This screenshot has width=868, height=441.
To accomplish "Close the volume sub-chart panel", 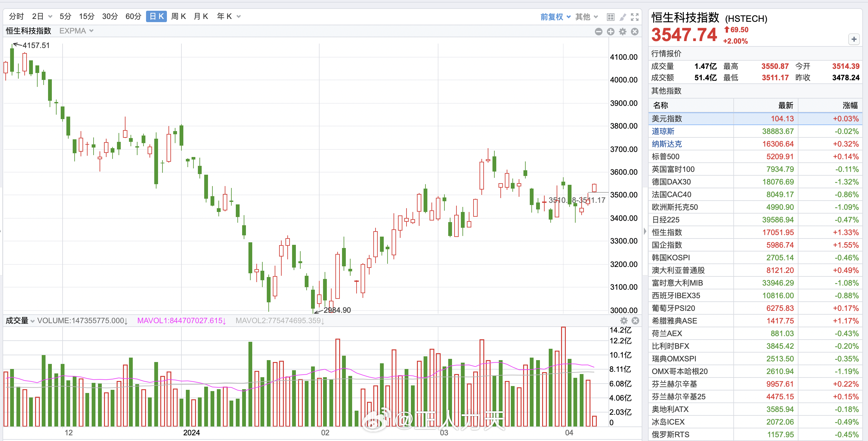I will (635, 320).
